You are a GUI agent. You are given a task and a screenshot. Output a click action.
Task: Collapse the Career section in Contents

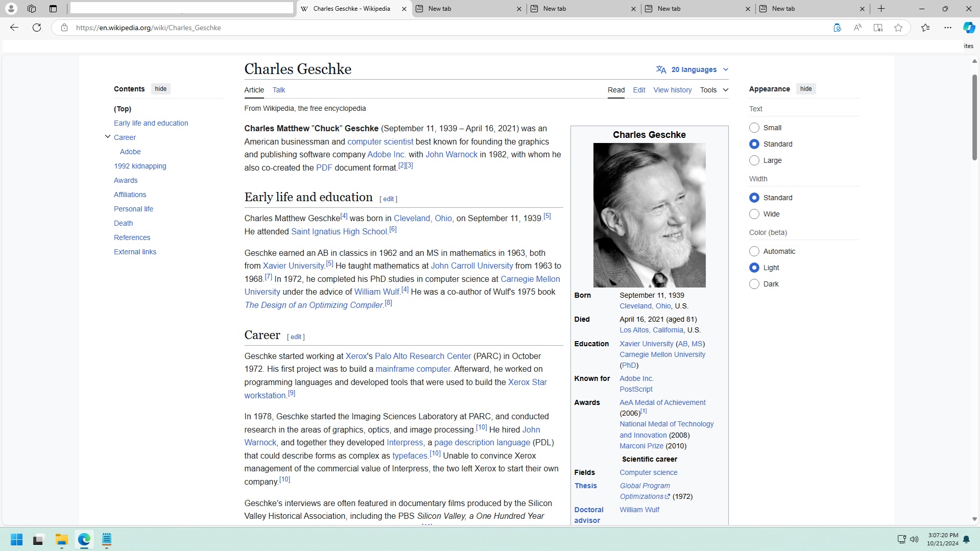(107, 137)
